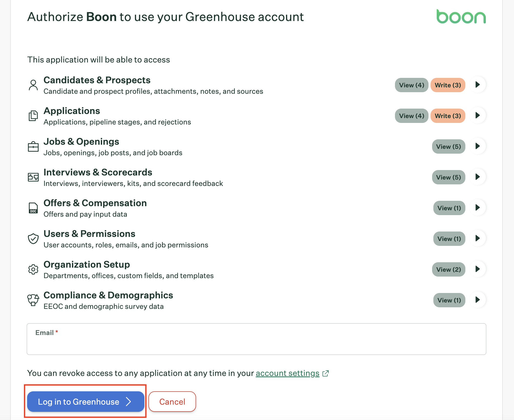The image size is (514, 420).
Task: Expand the Applications permissions arrow
Action: click(x=478, y=115)
